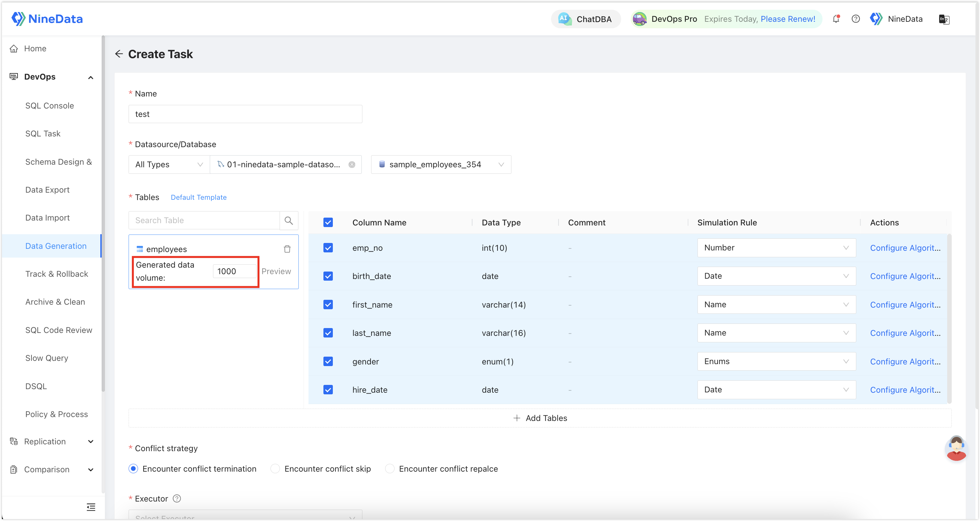Click Configure Algorithm for birth_date
The width and height of the screenshot is (980, 521).
click(905, 276)
